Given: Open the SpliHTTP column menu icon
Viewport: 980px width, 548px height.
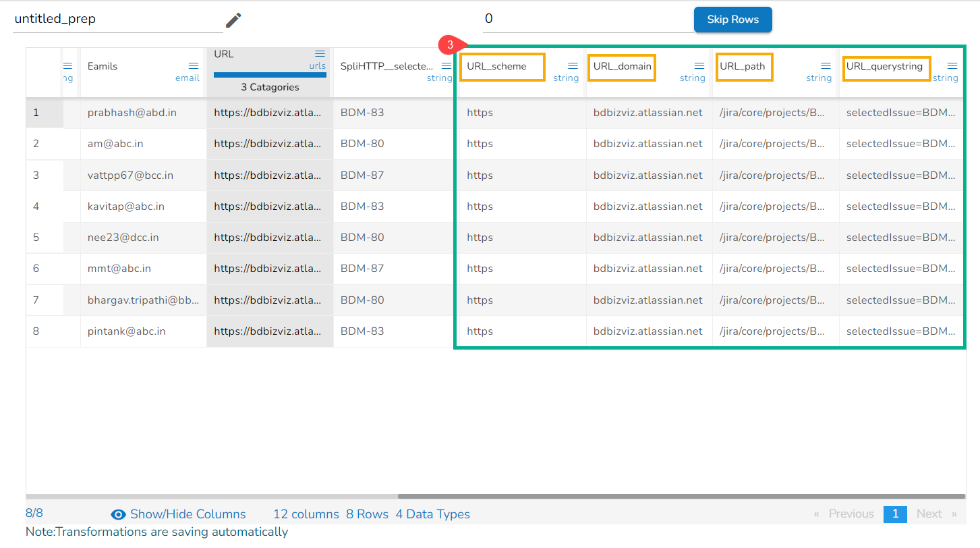Looking at the screenshot, I should click(x=446, y=66).
